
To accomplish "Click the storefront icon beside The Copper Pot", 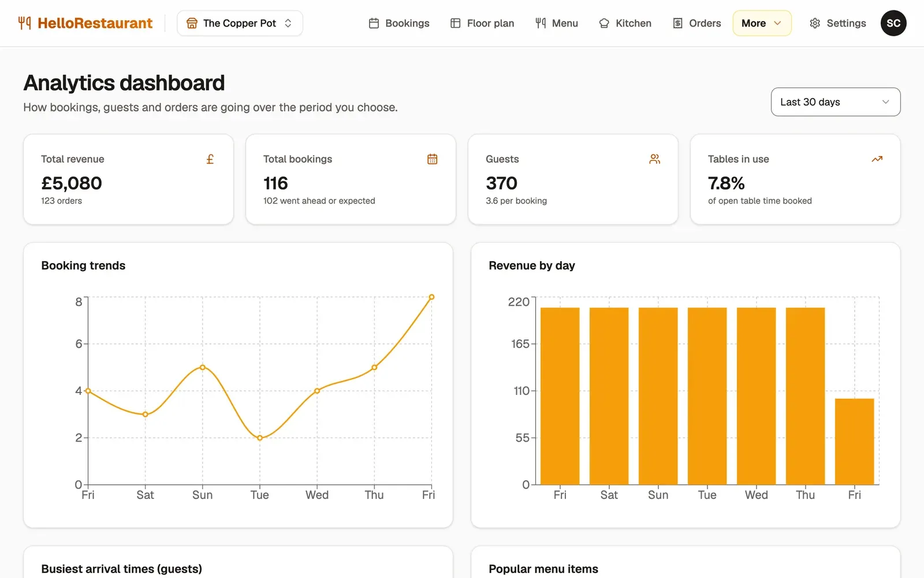I will 192,23.
